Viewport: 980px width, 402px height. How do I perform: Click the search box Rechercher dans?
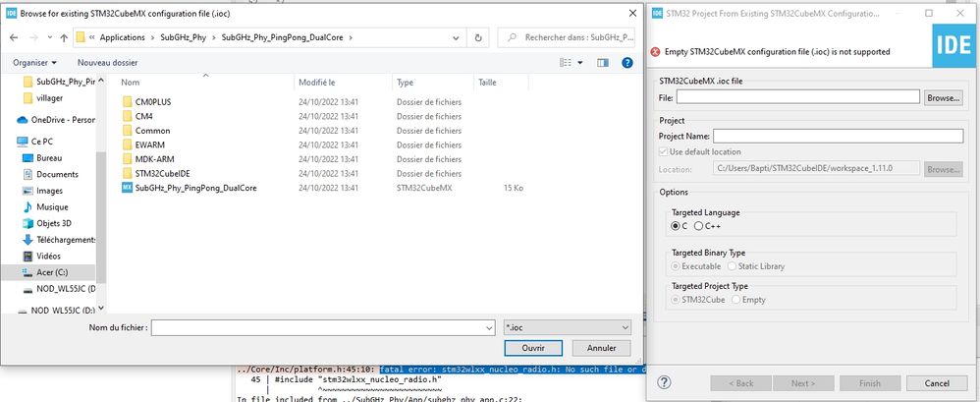(567, 37)
